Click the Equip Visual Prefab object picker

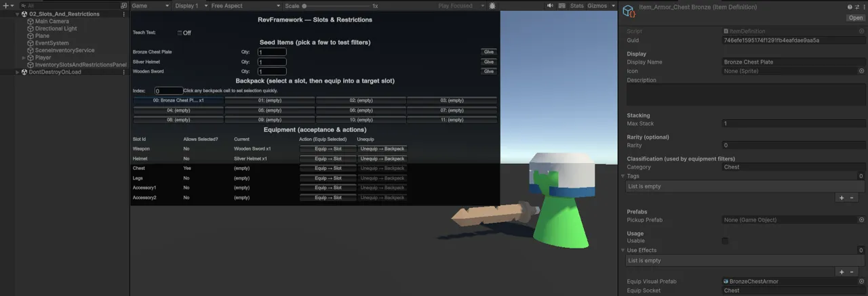(861, 281)
